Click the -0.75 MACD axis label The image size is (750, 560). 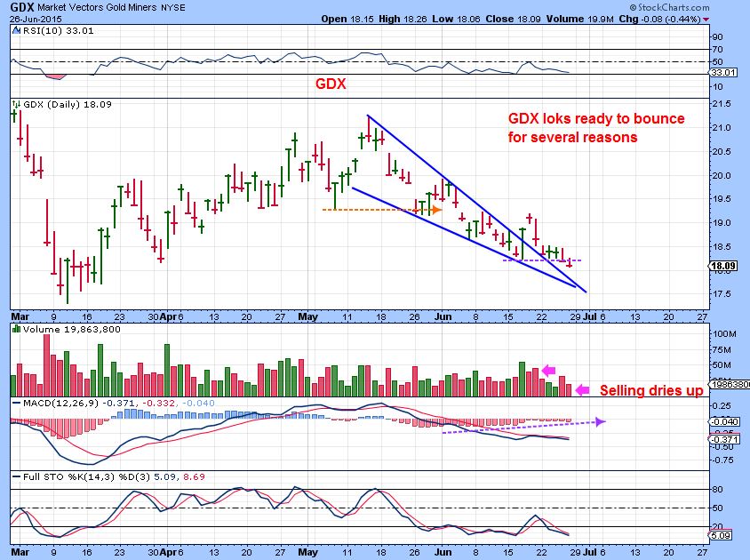pyautogui.click(x=722, y=460)
